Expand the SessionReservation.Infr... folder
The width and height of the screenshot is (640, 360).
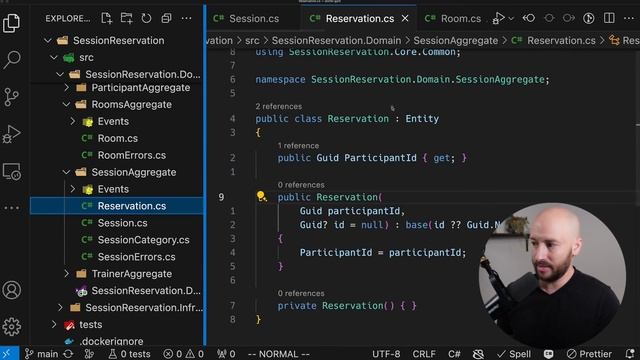(x=60, y=307)
